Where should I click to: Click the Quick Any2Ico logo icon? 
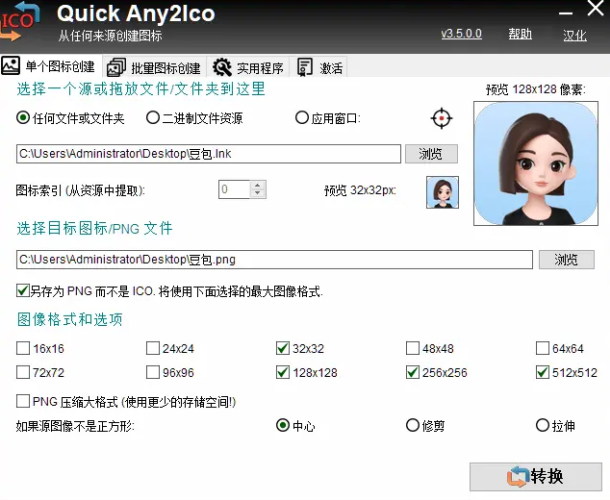click(22, 21)
